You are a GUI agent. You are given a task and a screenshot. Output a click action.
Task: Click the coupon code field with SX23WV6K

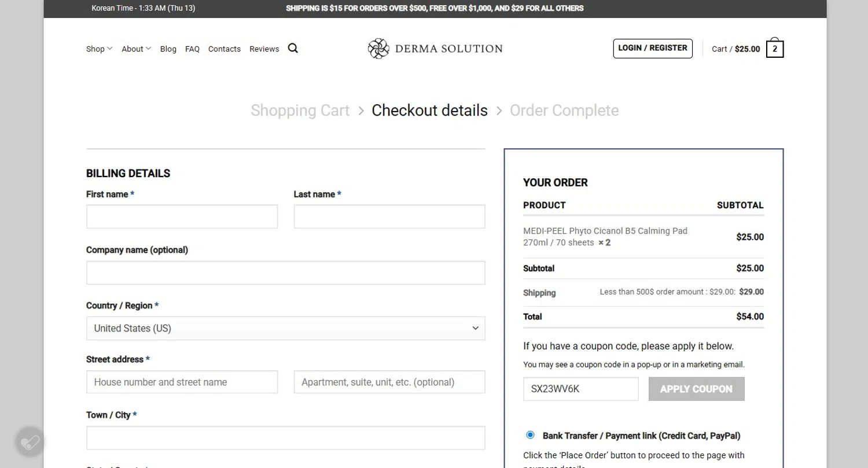point(581,389)
